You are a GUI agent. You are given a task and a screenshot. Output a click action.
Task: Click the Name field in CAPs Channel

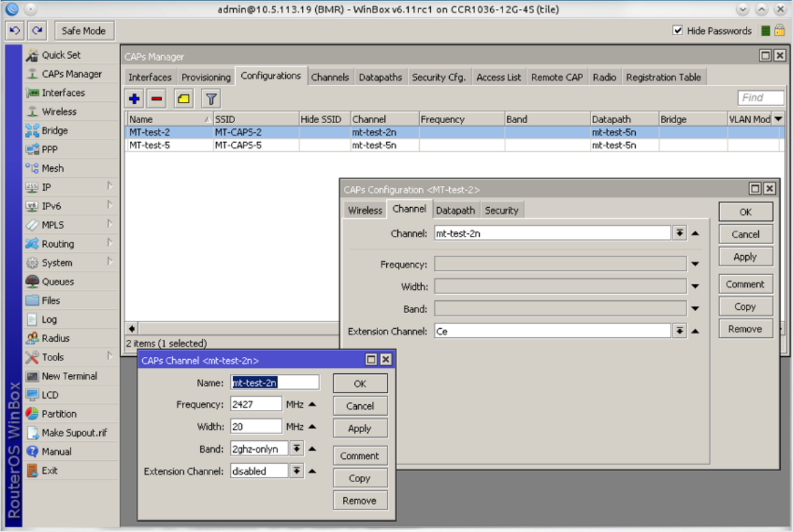[275, 382]
